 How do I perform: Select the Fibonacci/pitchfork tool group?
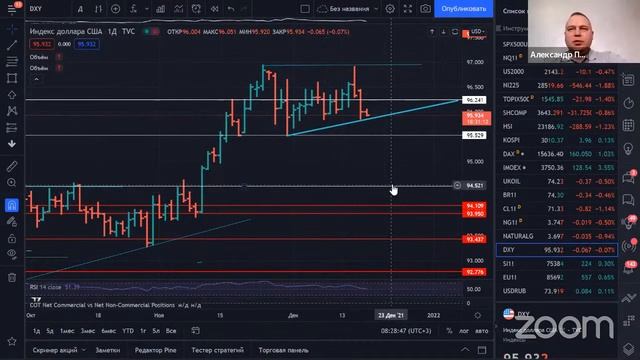pos(12,62)
